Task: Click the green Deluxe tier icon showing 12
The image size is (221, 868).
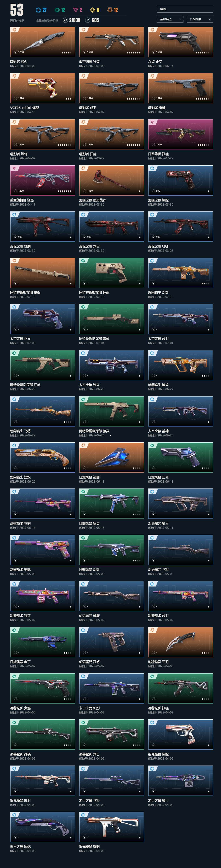Action: click(x=57, y=10)
